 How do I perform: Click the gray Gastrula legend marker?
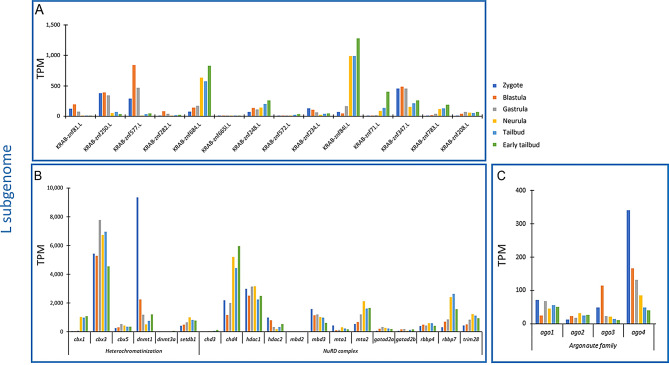[x=494, y=109]
